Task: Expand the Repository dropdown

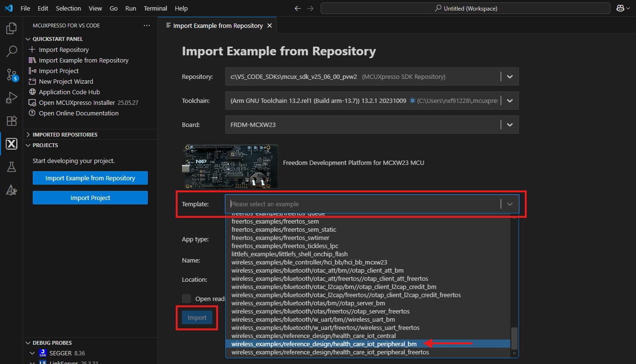Action: coord(510,76)
